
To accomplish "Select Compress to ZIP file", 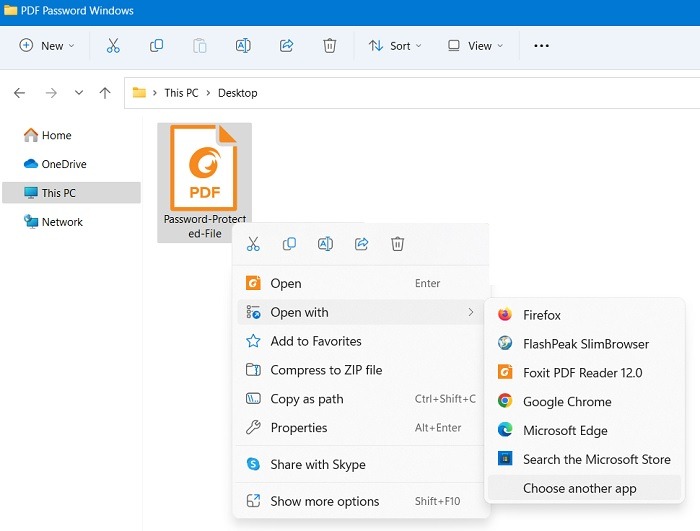I will pyautogui.click(x=326, y=370).
